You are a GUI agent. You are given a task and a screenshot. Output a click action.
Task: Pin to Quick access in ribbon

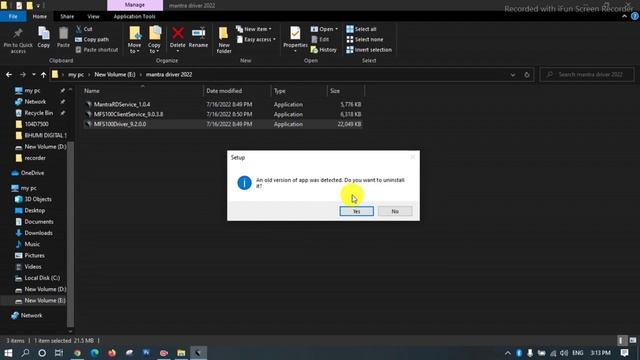coord(18,40)
